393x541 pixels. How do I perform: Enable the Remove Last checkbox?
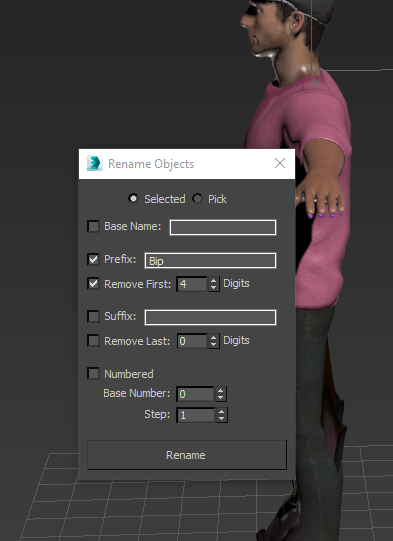pos(93,341)
